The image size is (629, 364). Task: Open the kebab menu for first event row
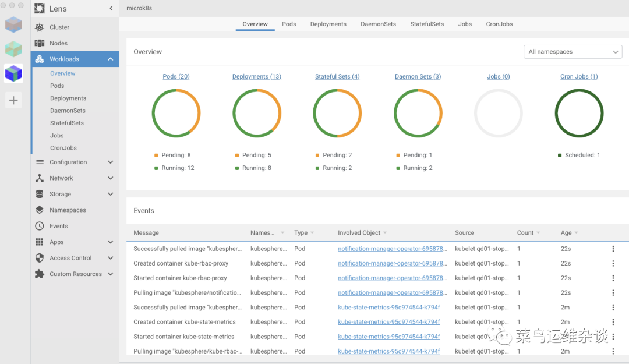(x=613, y=249)
